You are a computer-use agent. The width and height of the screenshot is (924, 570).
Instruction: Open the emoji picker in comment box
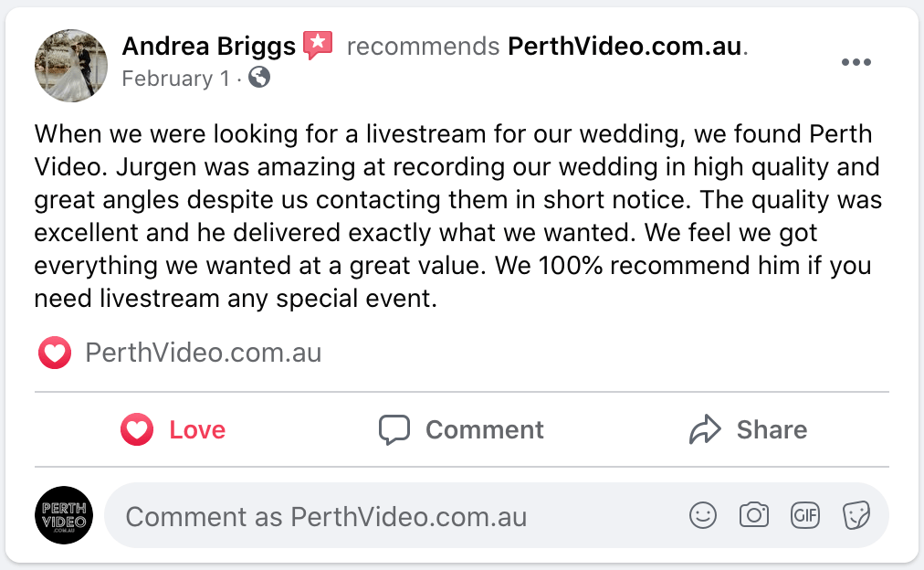pos(702,515)
